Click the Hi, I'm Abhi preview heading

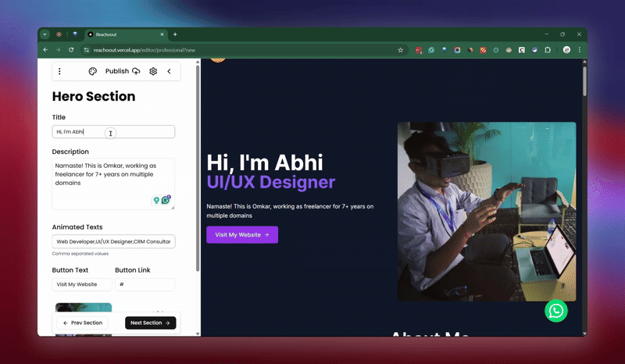pyautogui.click(x=265, y=162)
